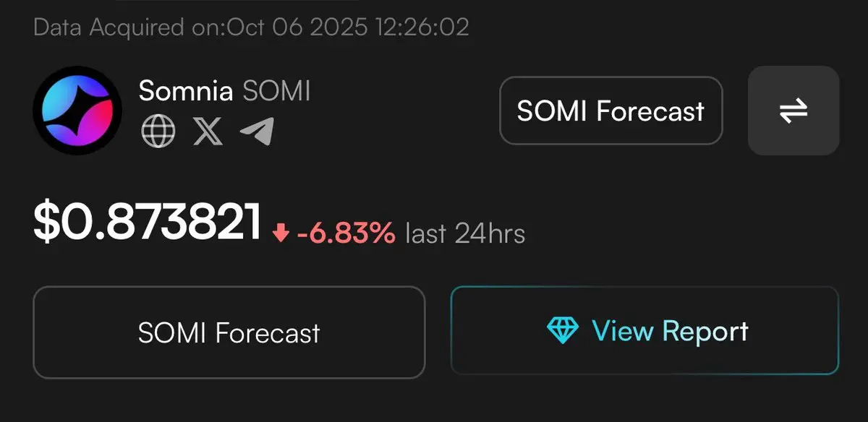Screen dimensions: 868x422
Task: Click the dollar sign of the price
Action: [45, 221]
